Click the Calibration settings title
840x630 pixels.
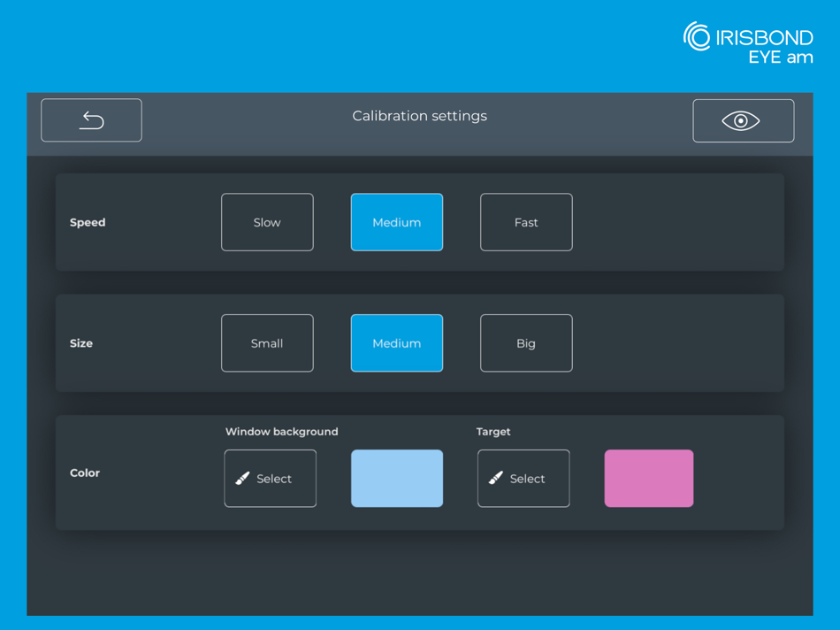coord(419,116)
